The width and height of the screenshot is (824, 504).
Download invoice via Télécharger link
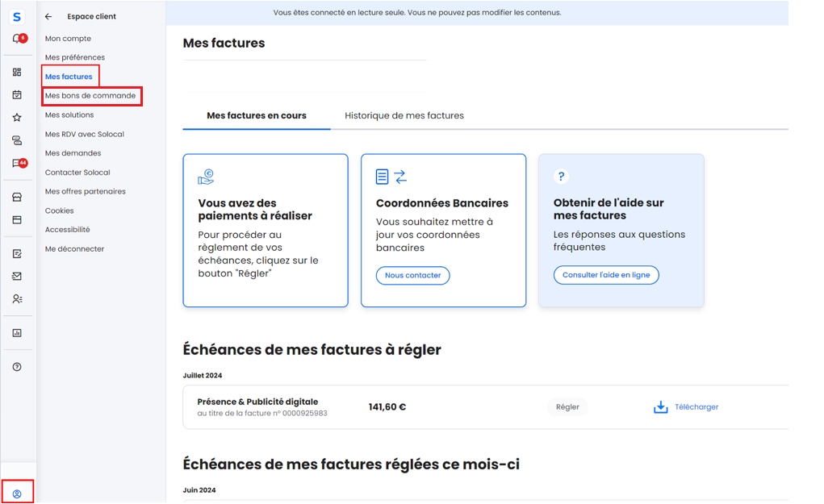(686, 407)
